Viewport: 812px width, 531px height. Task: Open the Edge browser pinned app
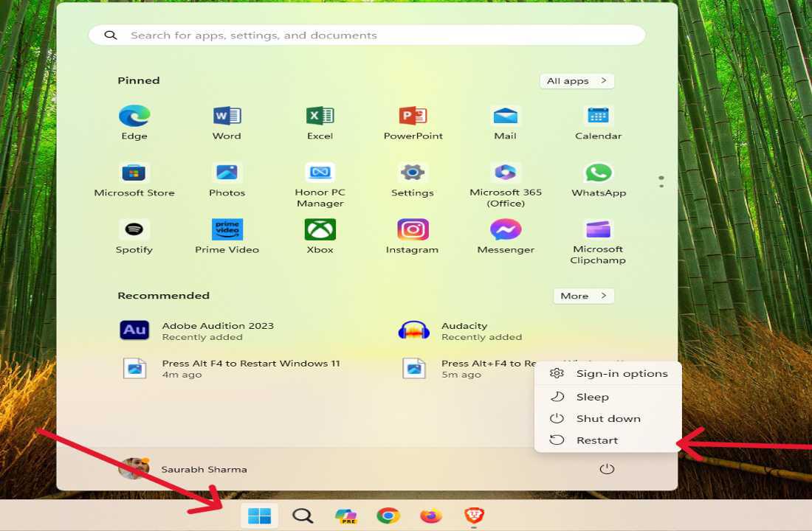[134, 122]
